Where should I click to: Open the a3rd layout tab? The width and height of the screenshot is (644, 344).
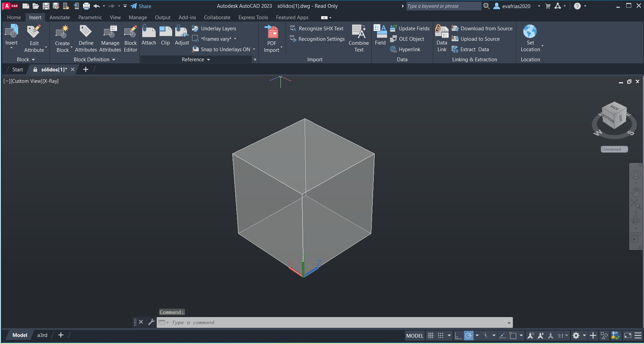tap(42, 335)
